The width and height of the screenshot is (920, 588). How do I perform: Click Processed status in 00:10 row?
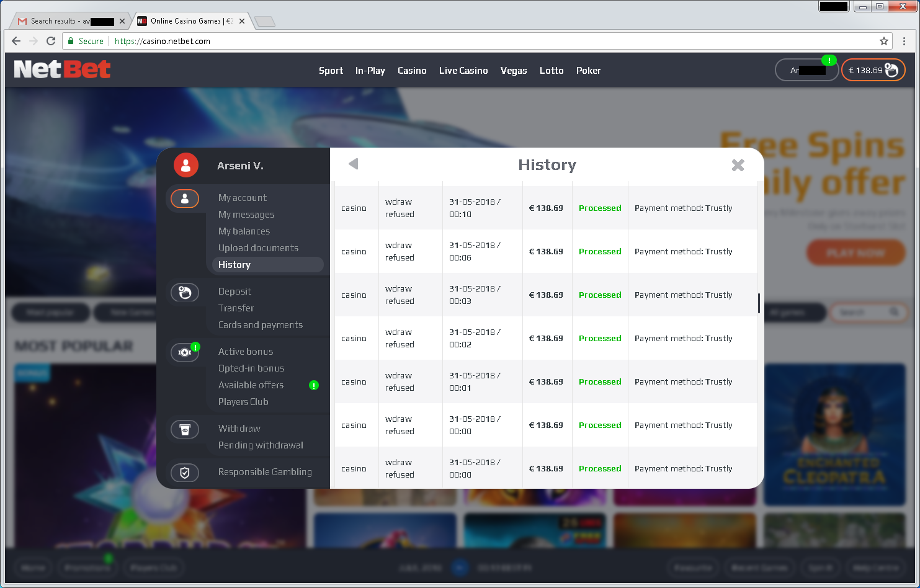tap(600, 208)
